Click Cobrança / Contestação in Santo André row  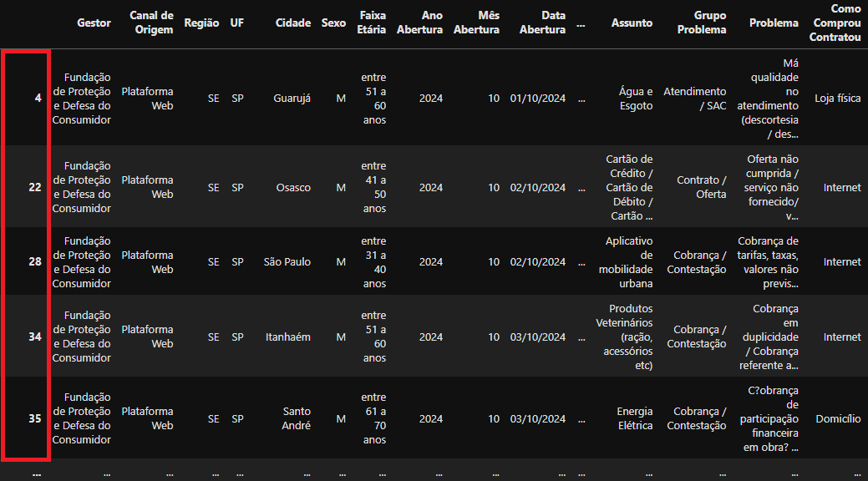tap(697, 418)
